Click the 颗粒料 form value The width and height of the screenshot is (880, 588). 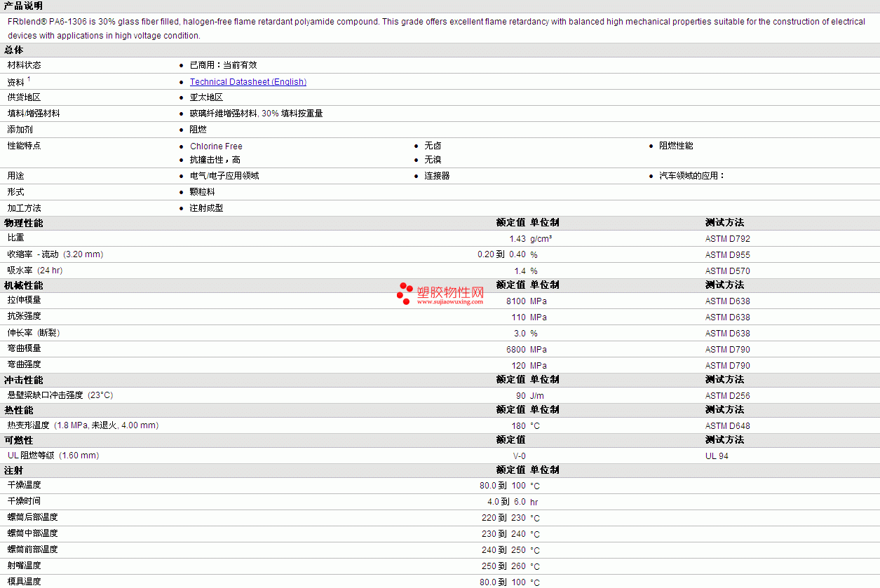pos(203,192)
